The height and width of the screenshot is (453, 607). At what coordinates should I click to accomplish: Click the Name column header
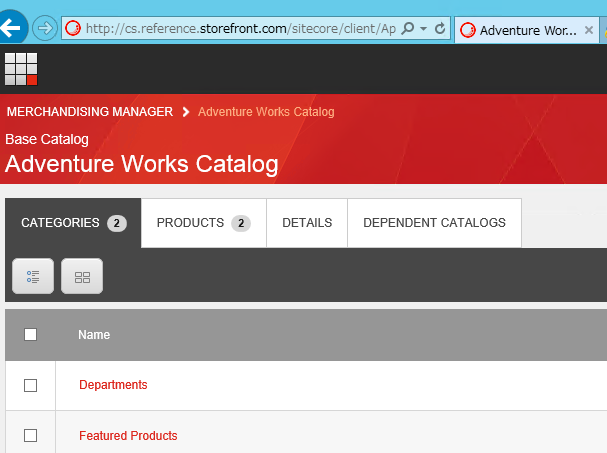(94, 335)
